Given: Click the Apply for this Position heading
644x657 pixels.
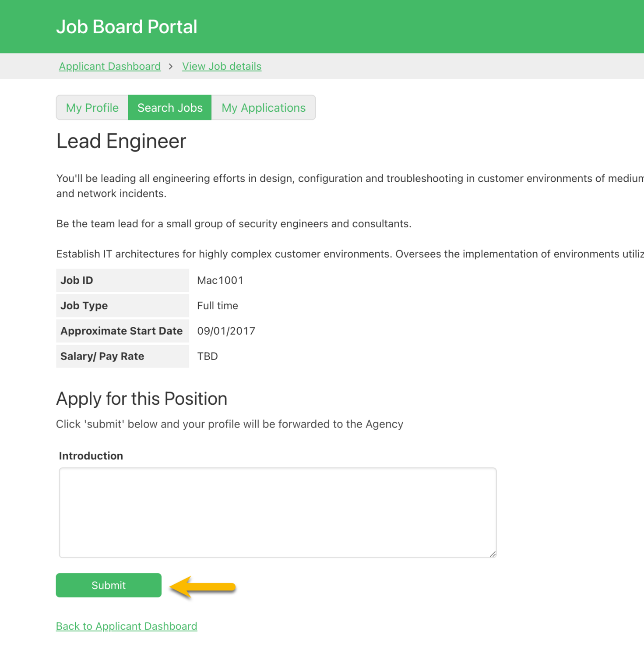Looking at the screenshot, I should point(141,399).
